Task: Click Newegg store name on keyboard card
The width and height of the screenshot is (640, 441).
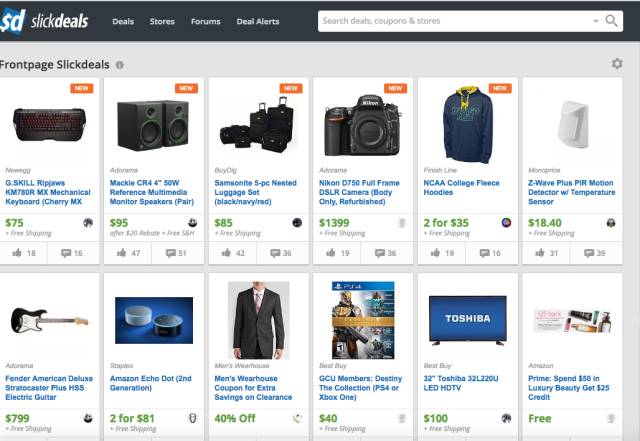Action: coord(18,170)
